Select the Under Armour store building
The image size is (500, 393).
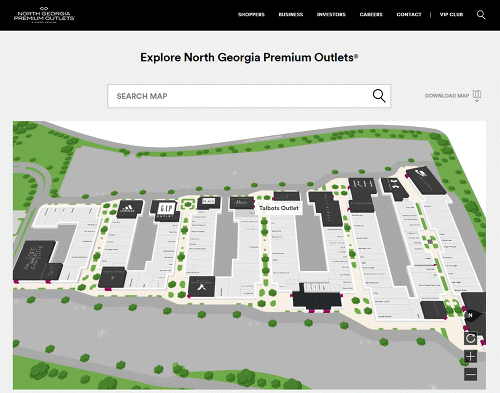coord(395,188)
